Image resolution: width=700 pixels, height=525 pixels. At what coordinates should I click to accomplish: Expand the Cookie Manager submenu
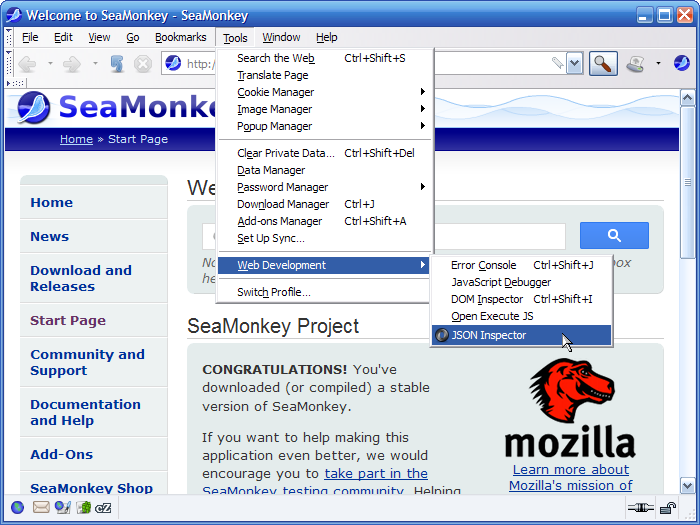(x=325, y=92)
